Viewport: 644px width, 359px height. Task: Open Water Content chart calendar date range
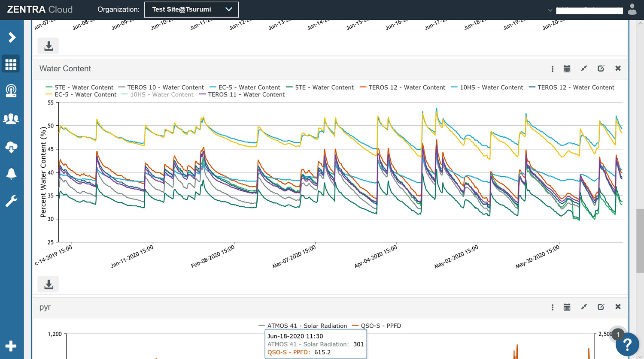[567, 69]
